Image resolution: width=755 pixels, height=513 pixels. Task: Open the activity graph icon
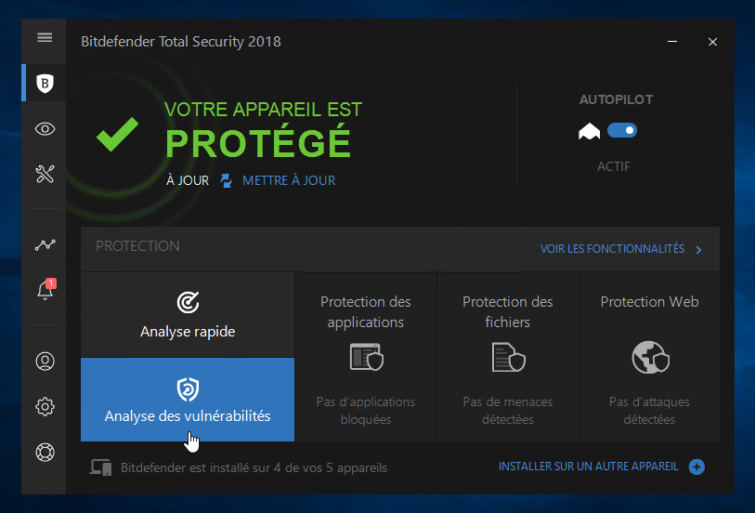[45, 245]
